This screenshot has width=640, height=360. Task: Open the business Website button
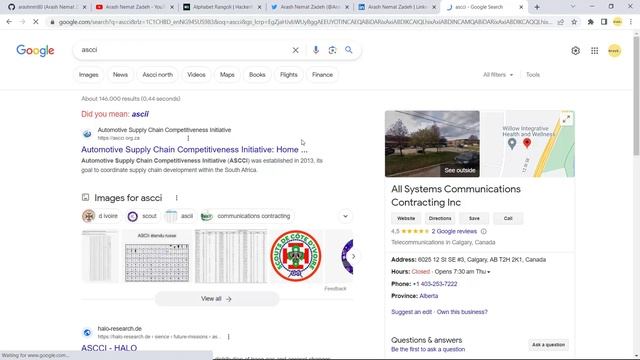(x=406, y=218)
